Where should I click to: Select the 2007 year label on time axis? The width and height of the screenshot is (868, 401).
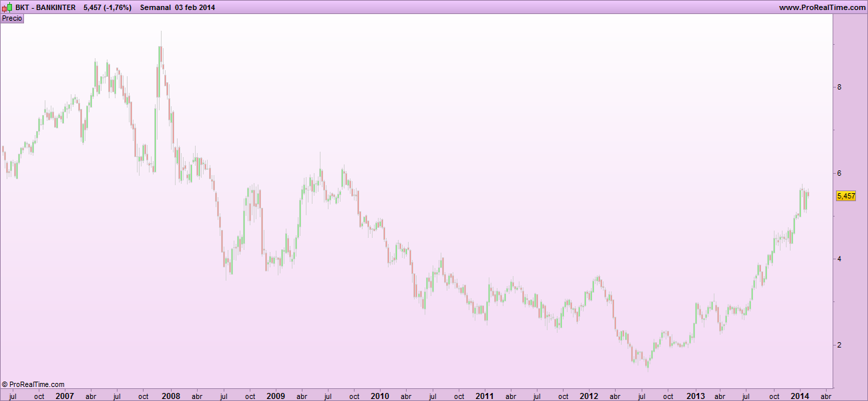click(65, 396)
